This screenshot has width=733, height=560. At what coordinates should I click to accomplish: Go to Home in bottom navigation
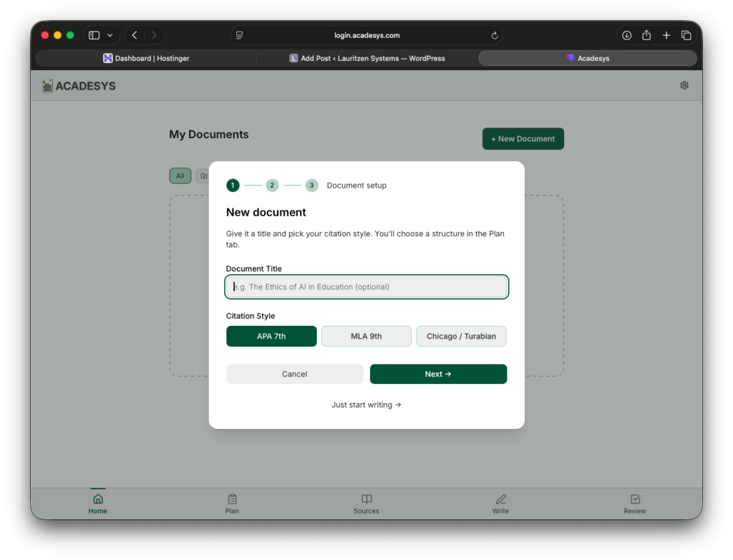tap(97, 504)
